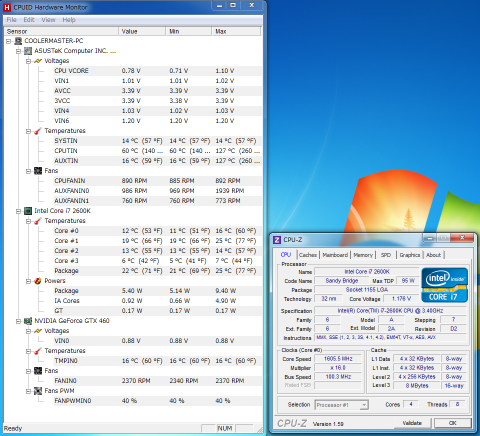The height and width of the screenshot is (436, 480).
Task: Click the motherboard Fans icon
Action: tap(38, 171)
